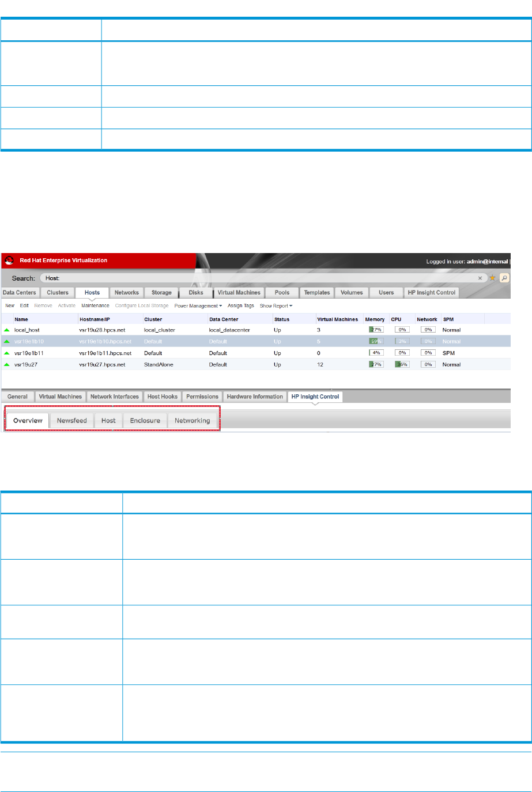Click the Remove button
Viewport: 532px width, 792px height.
coord(43,306)
